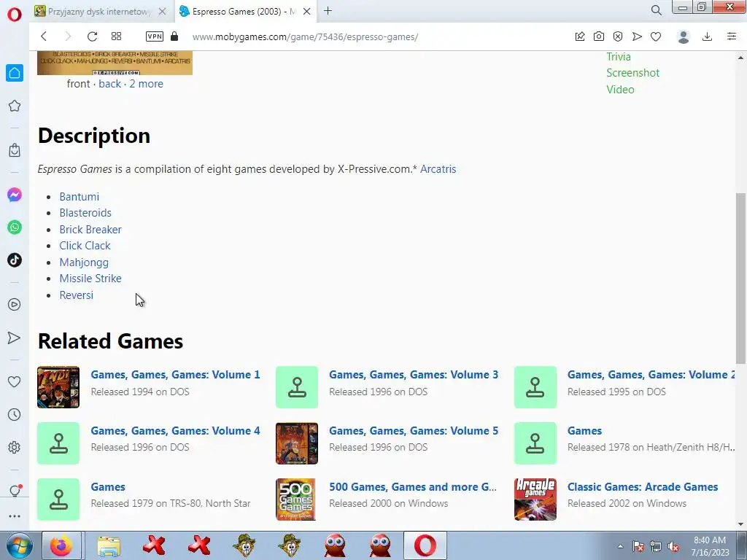Open Pinboards heart in sidebar
The image size is (747, 560).
(x=15, y=381)
